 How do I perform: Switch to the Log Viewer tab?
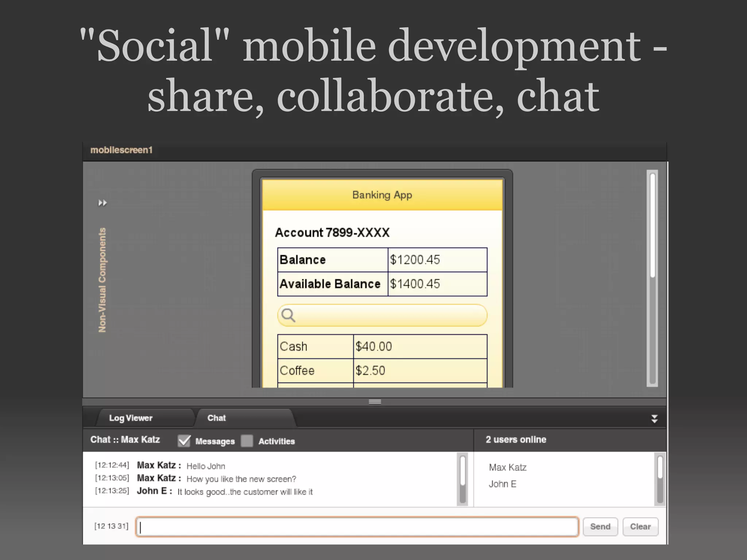(x=131, y=418)
